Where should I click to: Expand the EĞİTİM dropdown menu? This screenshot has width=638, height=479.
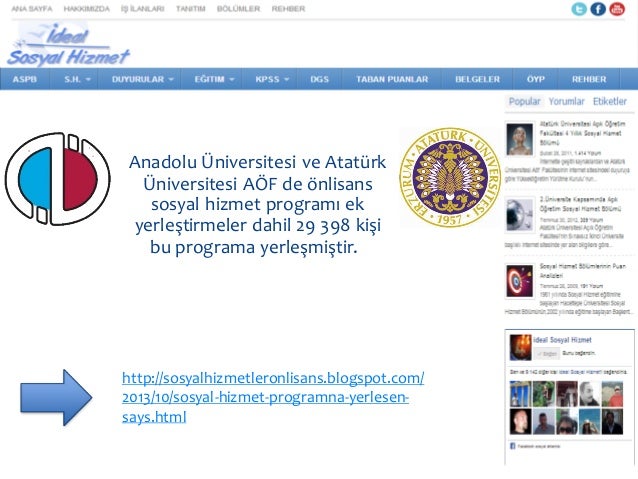pyautogui.click(x=214, y=79)
